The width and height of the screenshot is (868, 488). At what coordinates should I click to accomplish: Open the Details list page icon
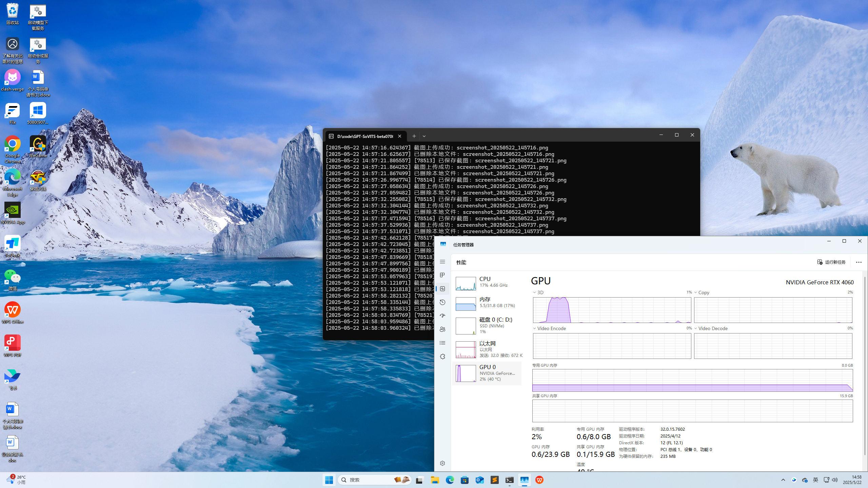442,343
